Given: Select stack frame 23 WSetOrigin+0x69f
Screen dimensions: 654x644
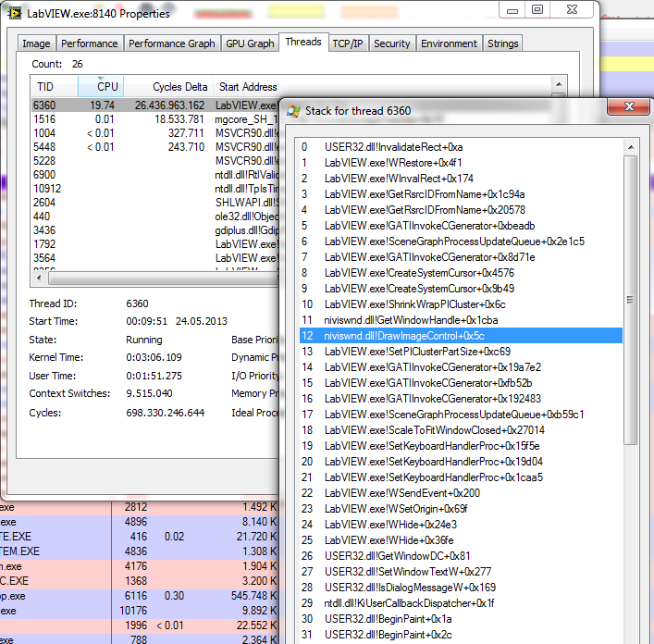Looking at the screenshot, I should pos(461,509).
